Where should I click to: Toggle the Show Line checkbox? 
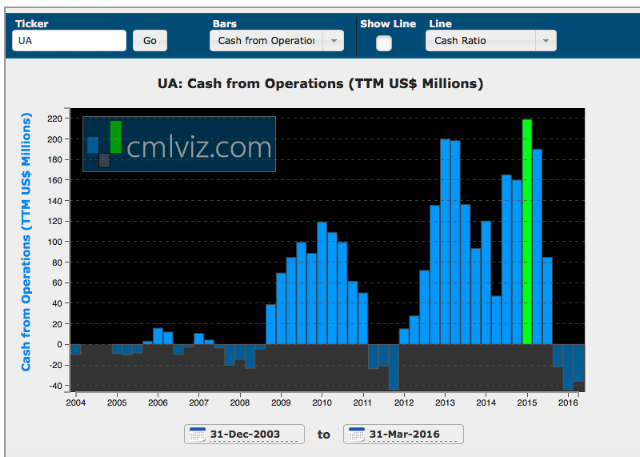pyautogui.click(x=384, y=43)
